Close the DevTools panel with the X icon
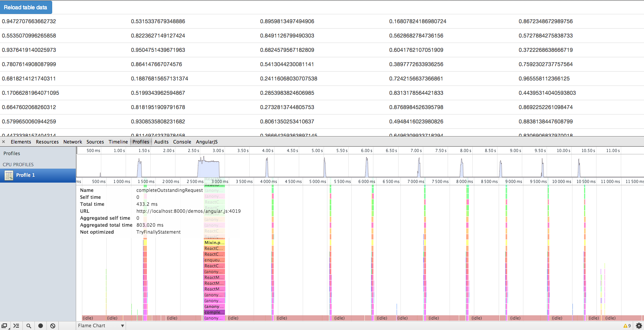The width and height of the screenshot is (644, 330). [3, 142]
